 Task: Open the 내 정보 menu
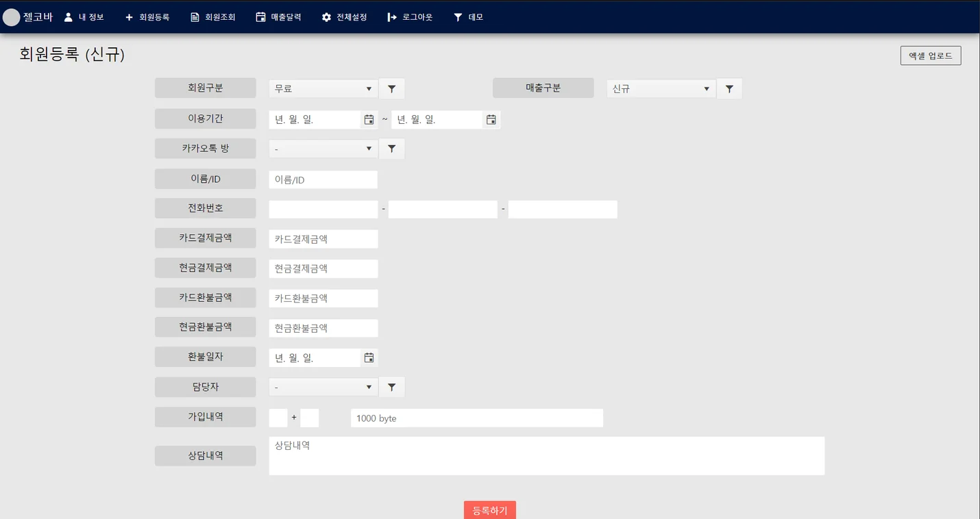[84, 17]
